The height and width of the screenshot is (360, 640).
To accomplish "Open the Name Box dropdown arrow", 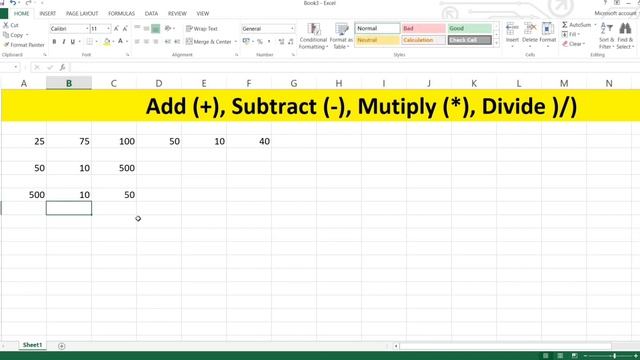I will point(16,67).
